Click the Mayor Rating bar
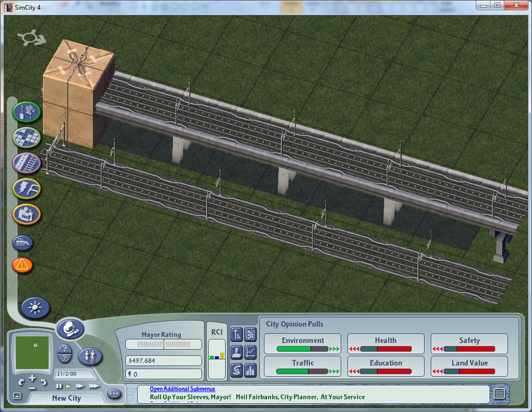Screen dimensions: 532x412 164,344
